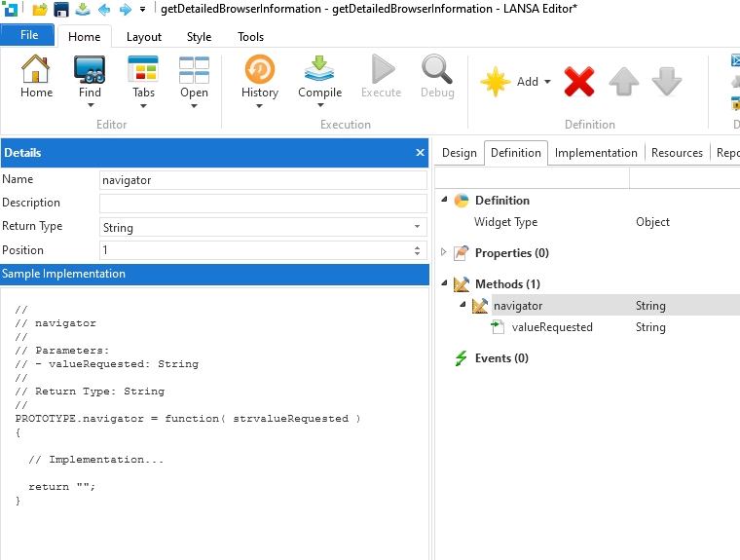
Task: Open the Return Type dropdown
Action: point(418,227)
